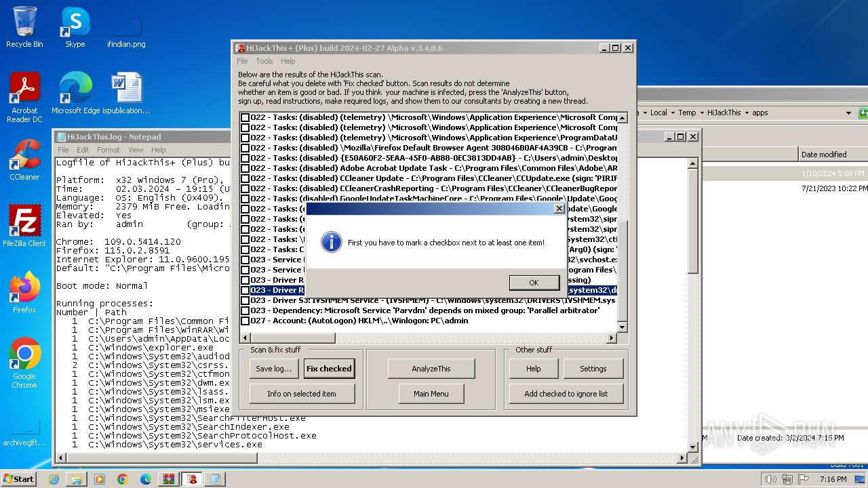Click the Save log... button
The height and width of the screenshot is (488, 868).
pyautogui.click(x=274, y=369)
